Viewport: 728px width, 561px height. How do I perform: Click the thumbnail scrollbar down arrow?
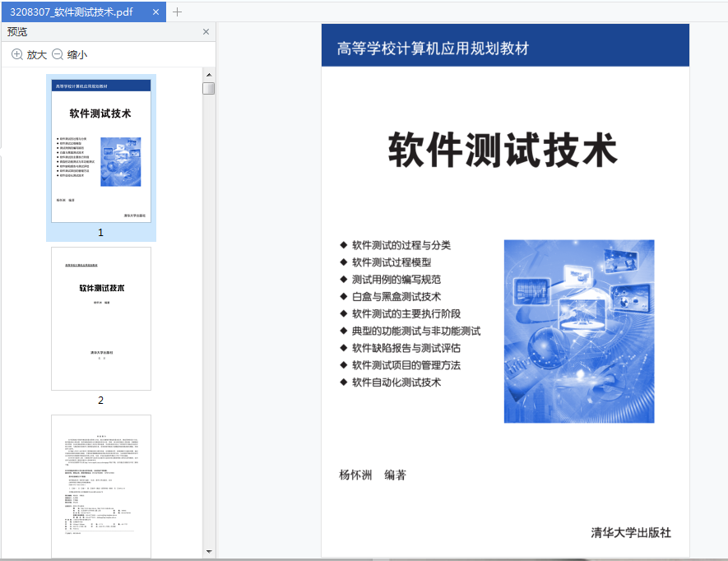click(209, 552)
